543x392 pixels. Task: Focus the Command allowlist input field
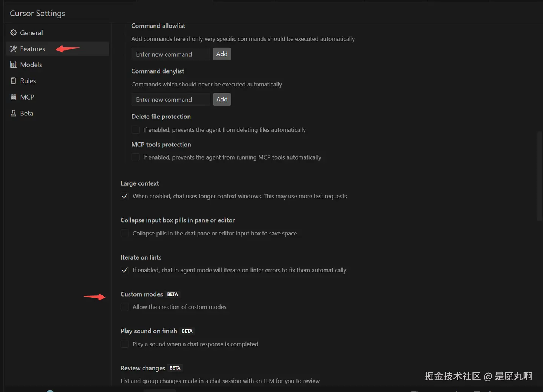171,54
